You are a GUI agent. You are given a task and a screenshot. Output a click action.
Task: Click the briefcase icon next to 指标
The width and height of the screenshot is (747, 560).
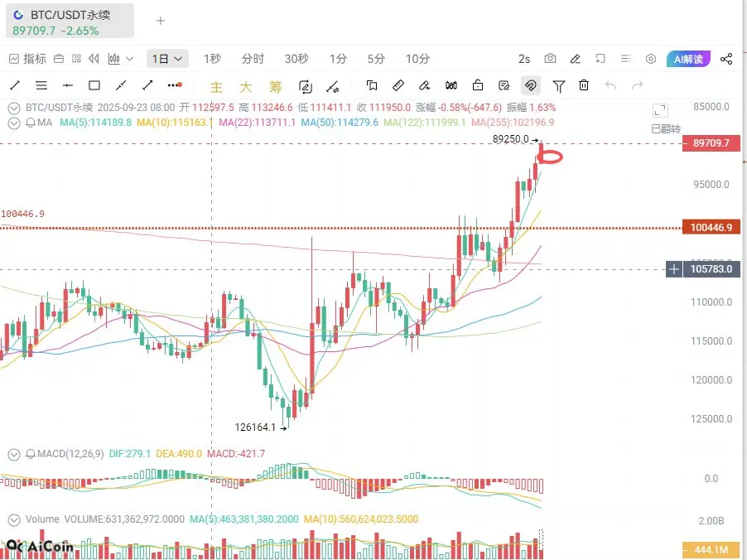click(59, 59)
